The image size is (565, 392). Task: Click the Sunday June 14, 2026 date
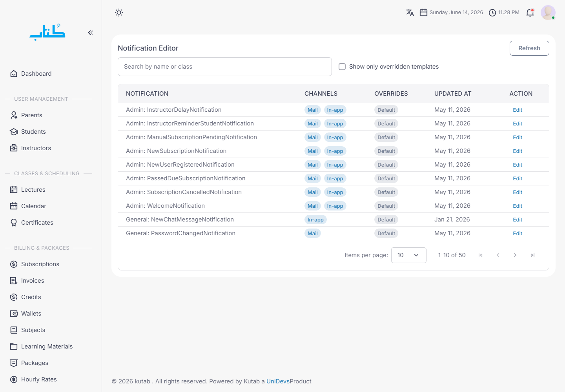coord(456,13)
